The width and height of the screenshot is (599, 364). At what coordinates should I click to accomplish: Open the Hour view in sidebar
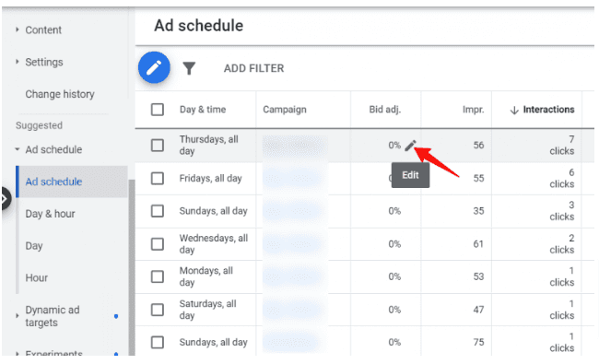coord(37,277)
